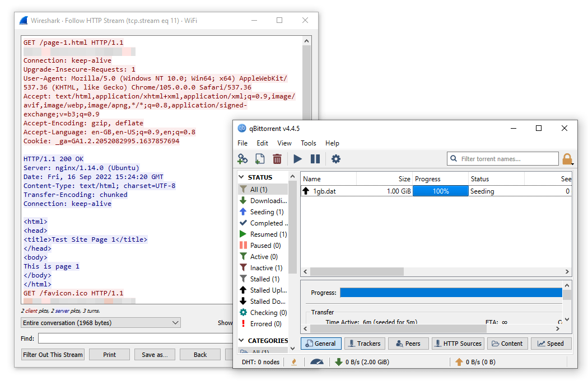Select the Stalled (1) status filter

[x=263, y=279]
